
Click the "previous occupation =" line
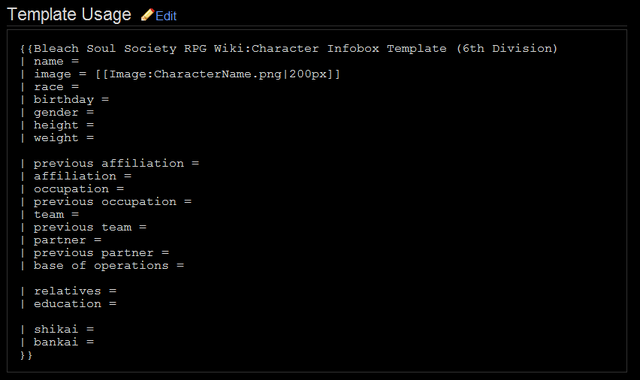[x=106, y=202]
